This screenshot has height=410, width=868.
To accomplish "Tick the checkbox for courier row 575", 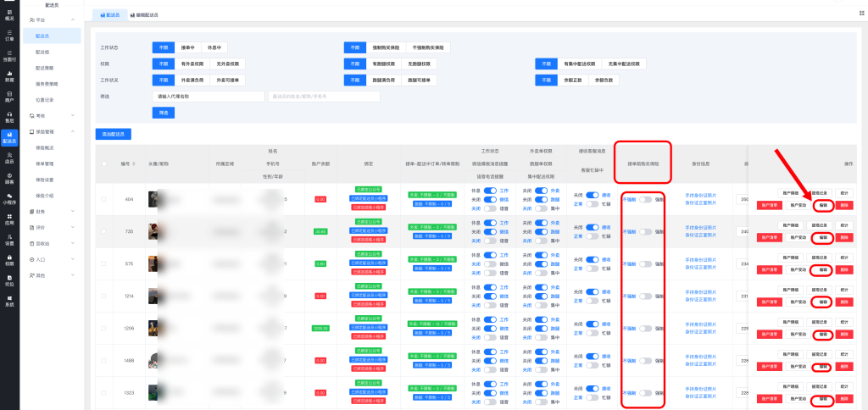I will click(104, 264).
